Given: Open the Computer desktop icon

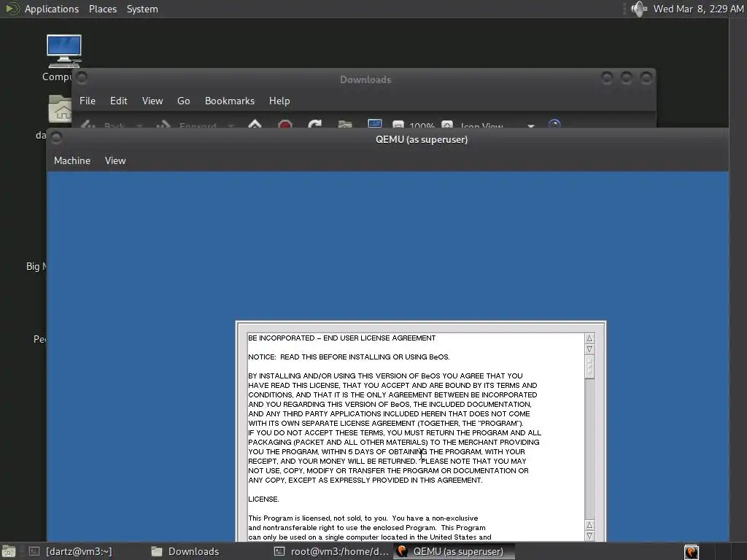Looking at the screenshot, I should pos(64,52).
